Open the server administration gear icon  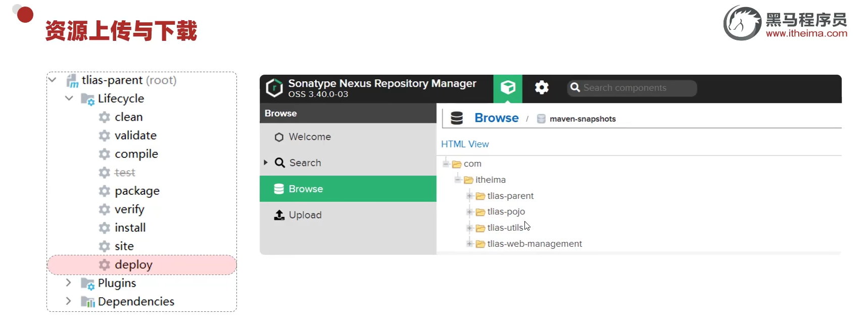click(x=542, y=88)
